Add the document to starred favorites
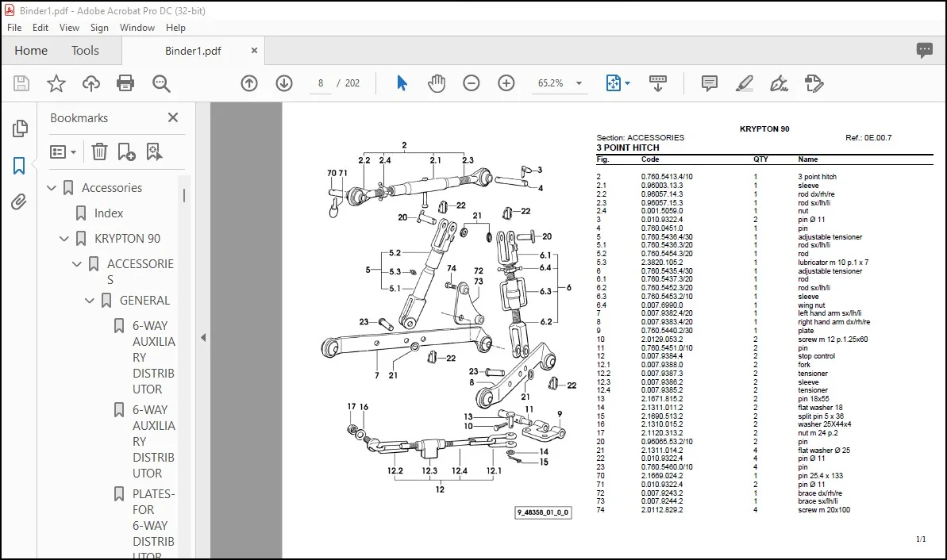 pos(56,83)
